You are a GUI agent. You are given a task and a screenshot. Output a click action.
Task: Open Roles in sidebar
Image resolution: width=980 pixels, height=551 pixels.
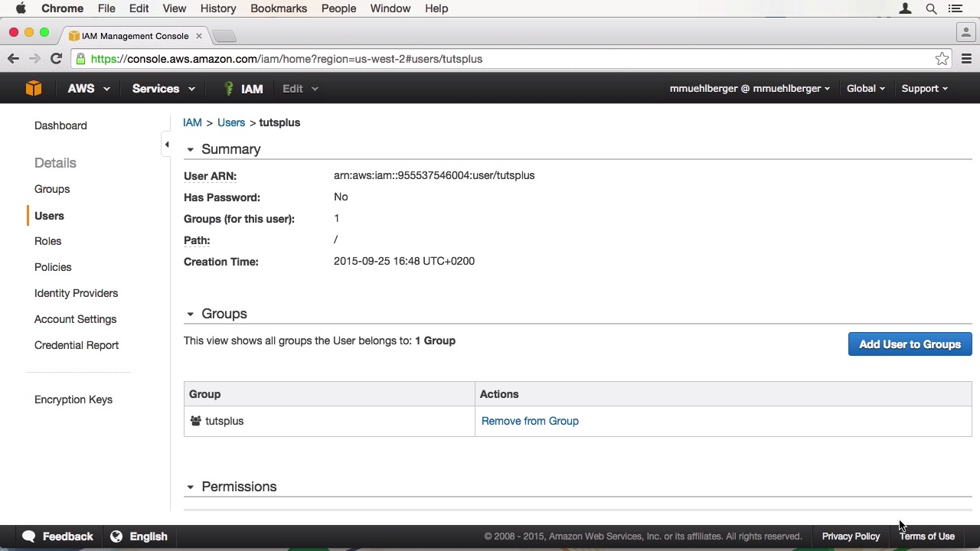pyautogui.click(x=47, y=241)
